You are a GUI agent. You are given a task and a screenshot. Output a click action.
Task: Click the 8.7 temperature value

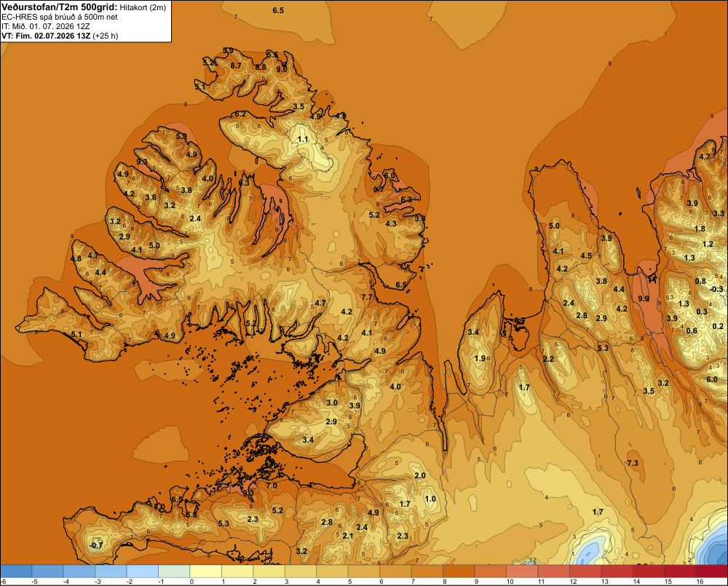click(236, 66)
